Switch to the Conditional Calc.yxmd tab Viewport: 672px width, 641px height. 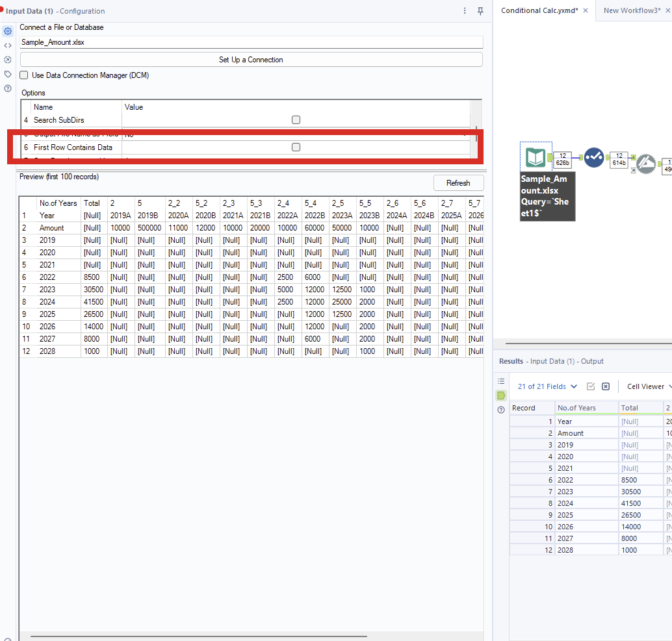(539, 10)
